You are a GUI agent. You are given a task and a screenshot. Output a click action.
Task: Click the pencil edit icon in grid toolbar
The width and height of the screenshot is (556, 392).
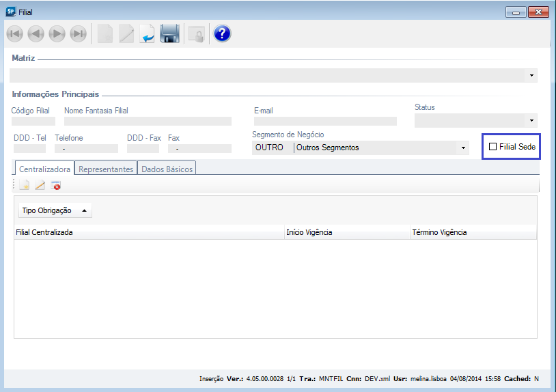(x=40, y=185)
